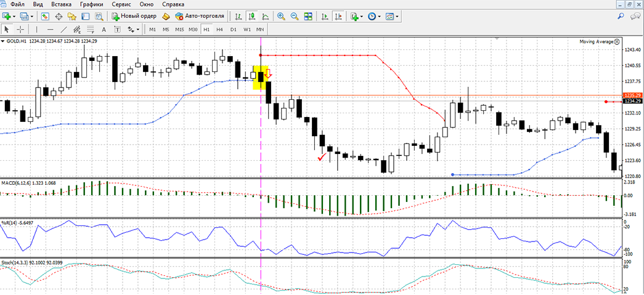The image size is (644, 295).
Task: Collapse the GOLD,H1 chart info triangle
Action: [3, 41]
